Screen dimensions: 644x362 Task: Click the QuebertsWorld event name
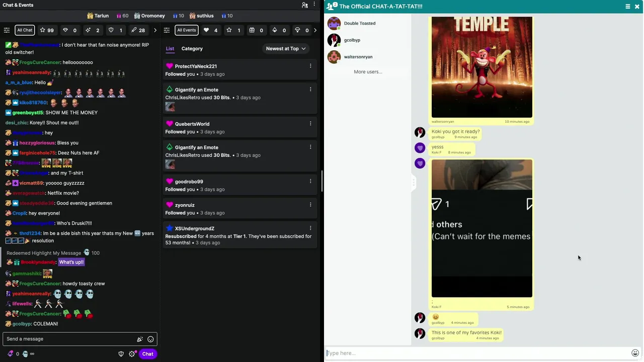tap(192, 124)
